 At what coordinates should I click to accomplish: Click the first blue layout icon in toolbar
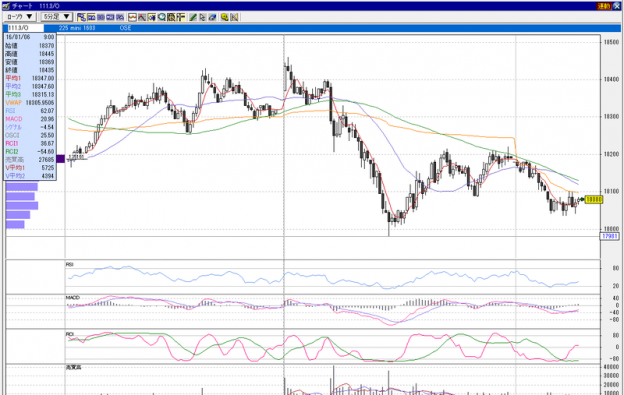(x=81, y=17)
